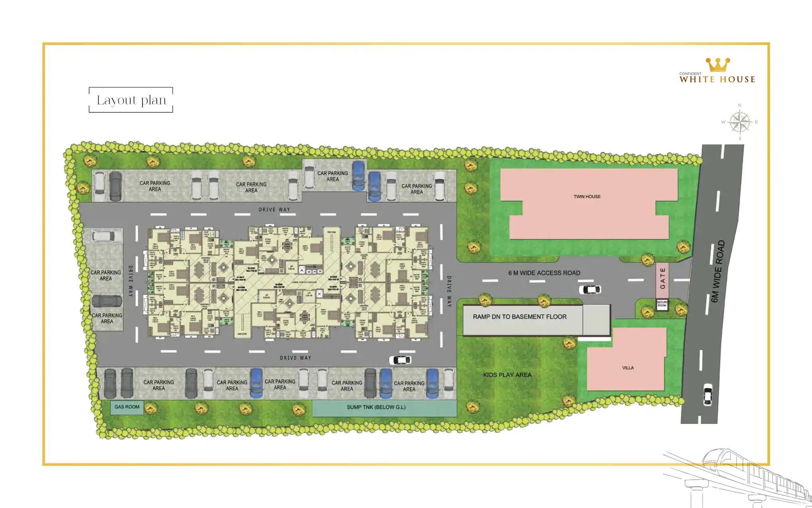Click the Ramp Dn To Basement Floor label
812x508 pixels.
(x=519, y=317)
